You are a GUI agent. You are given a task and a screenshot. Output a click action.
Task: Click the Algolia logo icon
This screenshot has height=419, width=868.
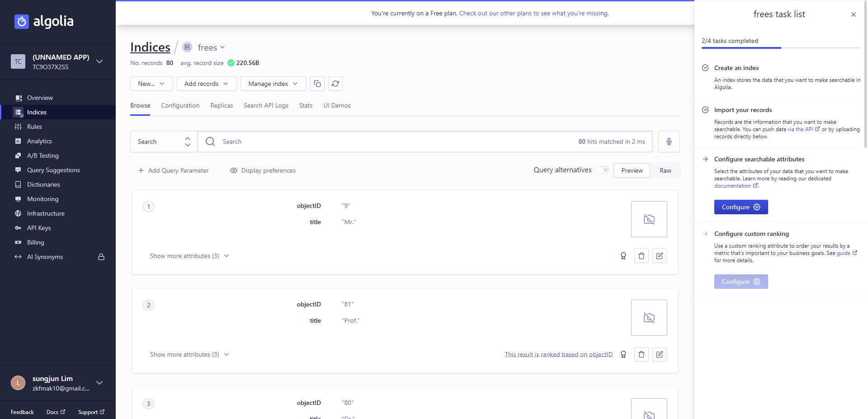pos(21,21)
